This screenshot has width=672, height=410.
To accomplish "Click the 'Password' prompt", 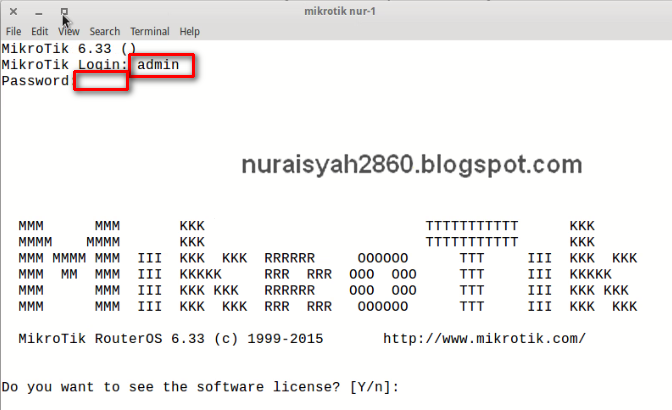I will point(35,81).
